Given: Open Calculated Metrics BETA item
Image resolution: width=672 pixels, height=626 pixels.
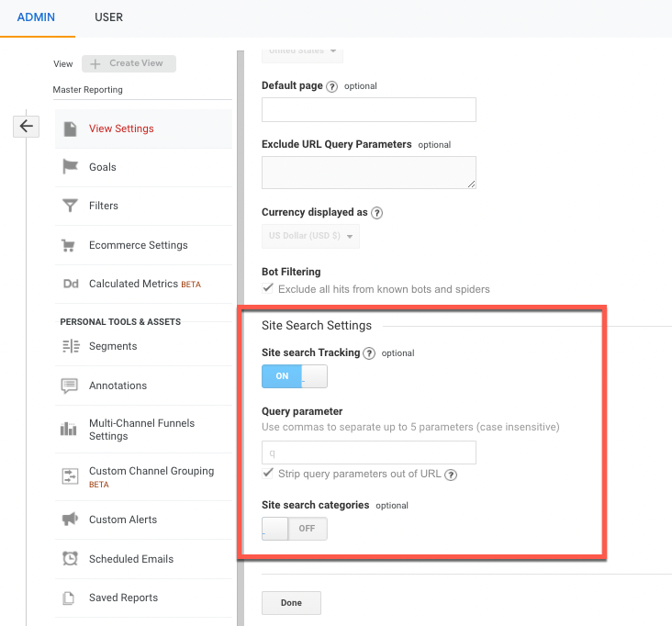Looking at the screenshot, I should coord(143,284).
